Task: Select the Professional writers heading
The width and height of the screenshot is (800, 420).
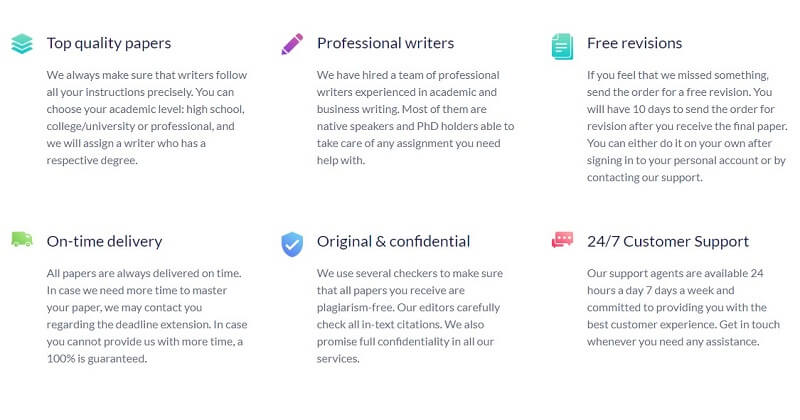Action: click(x=385, y=43)
